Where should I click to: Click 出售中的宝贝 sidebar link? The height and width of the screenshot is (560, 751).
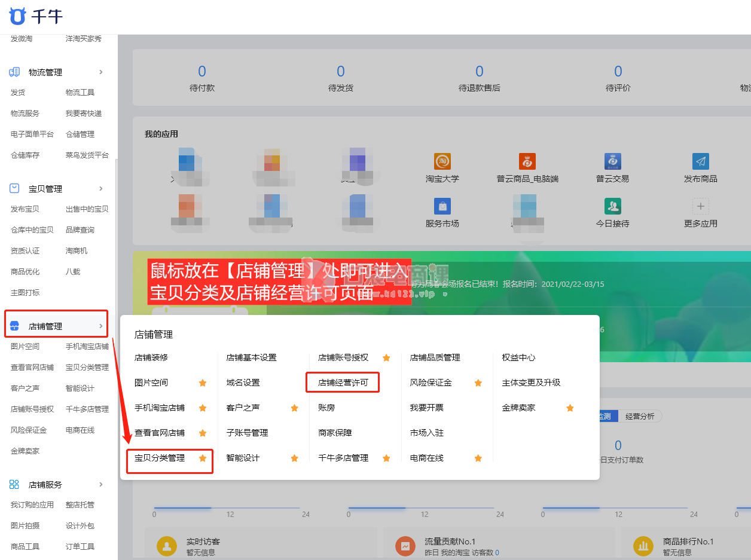coord(87,209)
